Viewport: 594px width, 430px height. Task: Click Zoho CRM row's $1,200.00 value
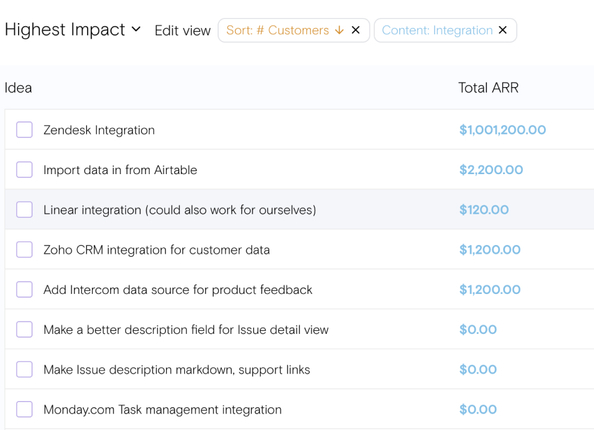point(490,250)
